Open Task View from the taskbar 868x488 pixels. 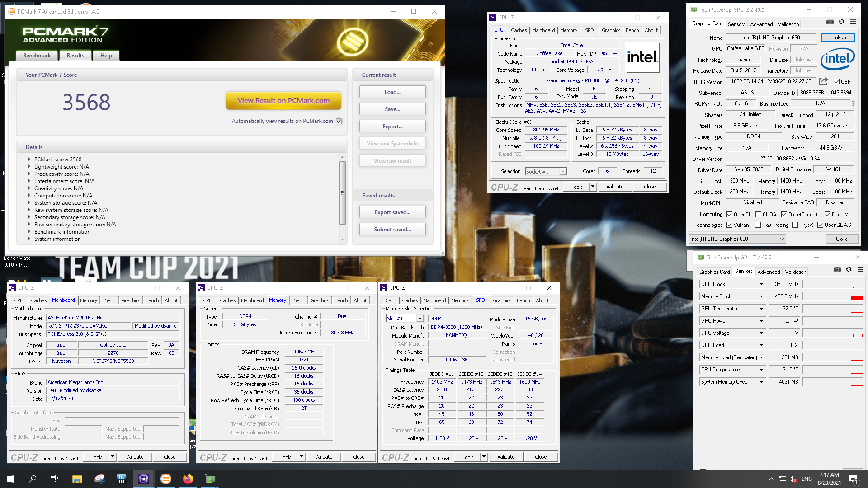coord(54,479)
